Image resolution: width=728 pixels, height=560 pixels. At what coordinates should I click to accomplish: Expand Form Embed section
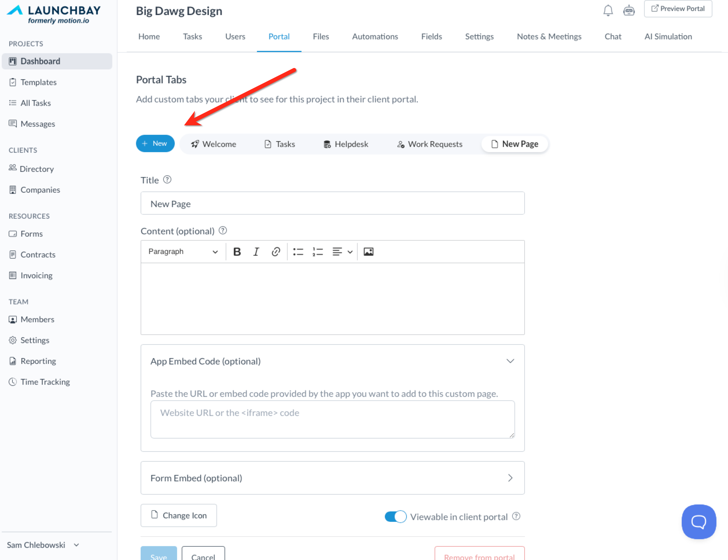pyautogui.click(x=510, y=478)
